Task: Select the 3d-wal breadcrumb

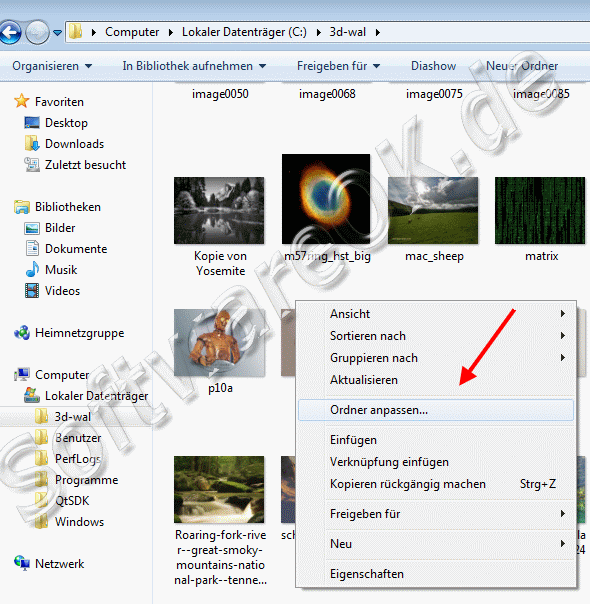Action: point(348,32)
